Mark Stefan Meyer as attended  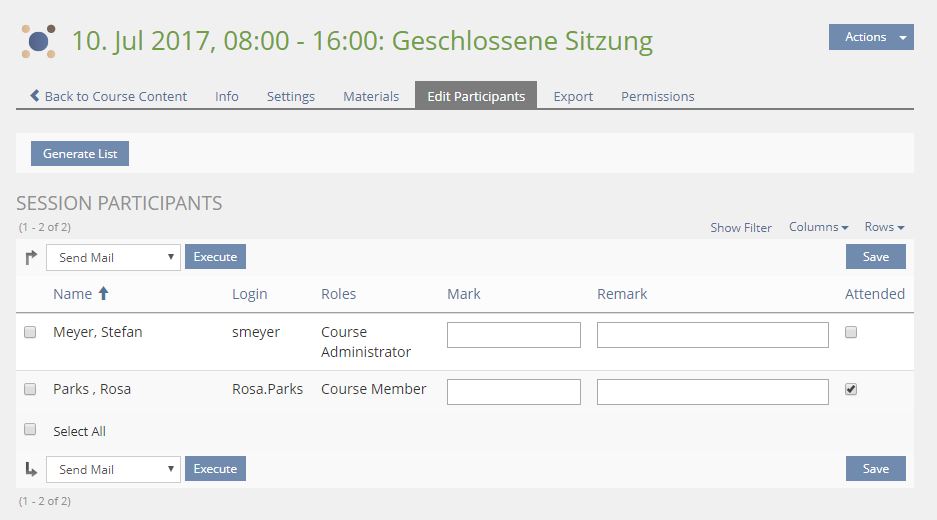click(x=851, y=332)
